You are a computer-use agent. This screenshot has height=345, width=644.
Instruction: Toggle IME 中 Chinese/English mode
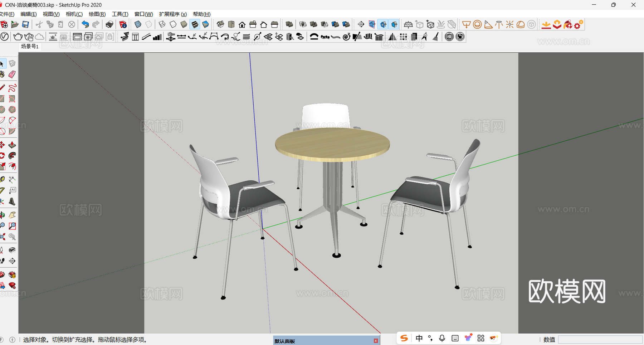pos(419,338)
